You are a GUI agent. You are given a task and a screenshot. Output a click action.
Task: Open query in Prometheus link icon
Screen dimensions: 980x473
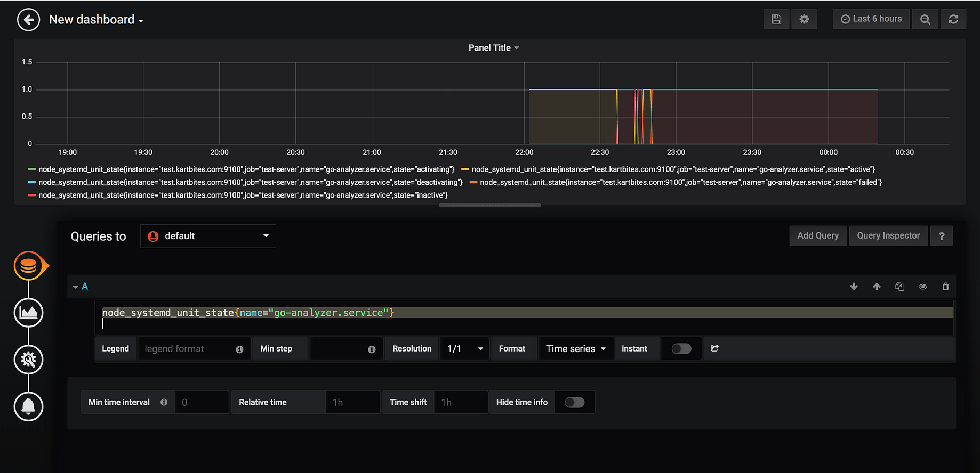[x=715, y=348]
